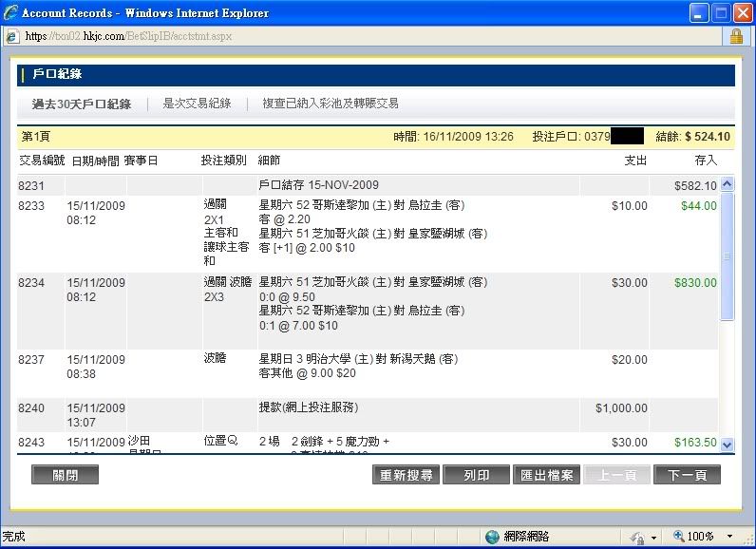Click the padlock security icon in address bar
This screenshot has height=549, width=756.
735,36
